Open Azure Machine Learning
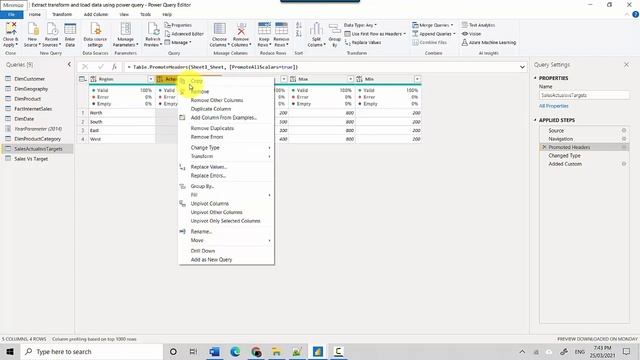The height and width of the screenshot is (360, 640). pos(489,42)
